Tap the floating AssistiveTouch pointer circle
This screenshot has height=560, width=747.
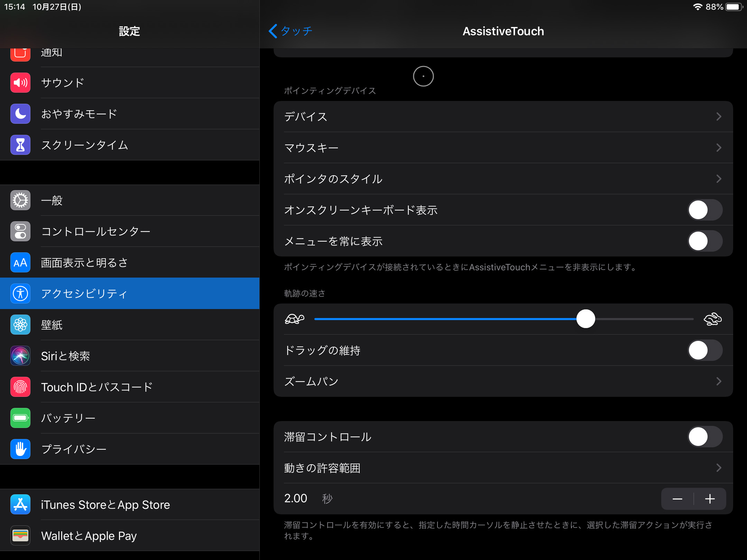[x=423, y=76]
